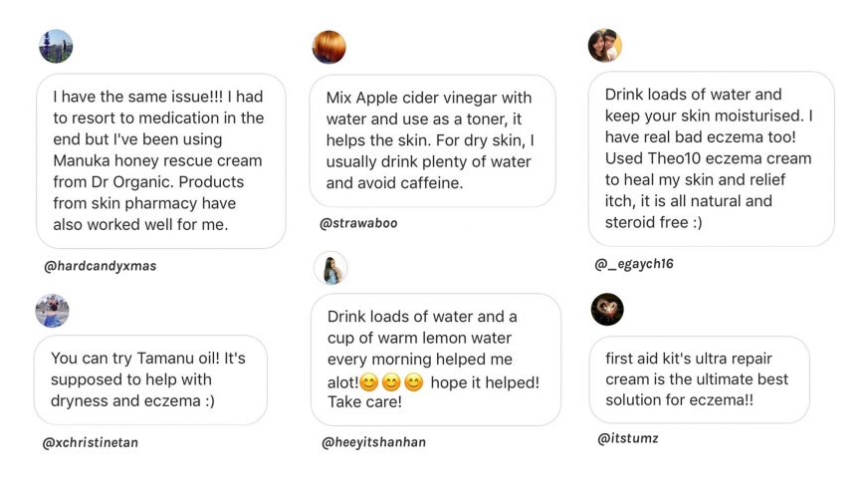The height and width of the screenshot is (494, 868).
Task: Click the Apple cider vinegar toner reply
Action: coord(432,141)
